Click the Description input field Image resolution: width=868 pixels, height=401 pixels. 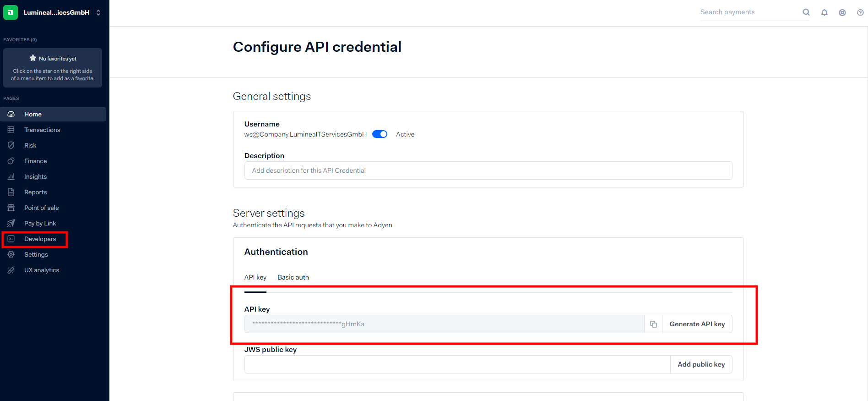(x=488, y=170)
